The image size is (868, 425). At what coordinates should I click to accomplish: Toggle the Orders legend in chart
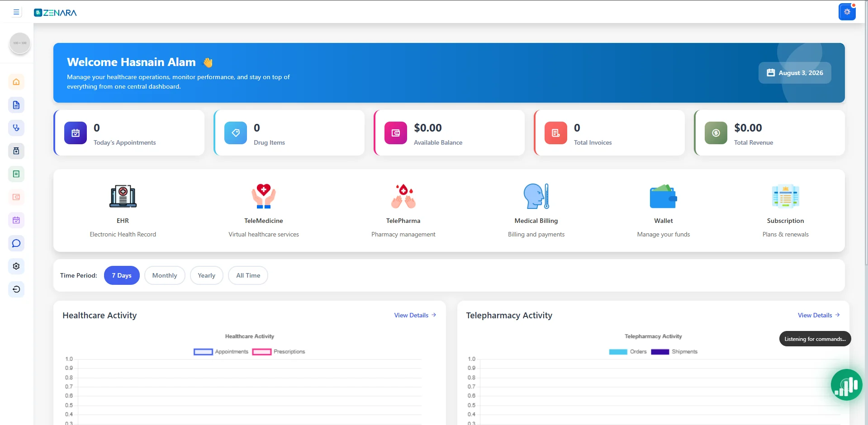(x=628, y=352)
